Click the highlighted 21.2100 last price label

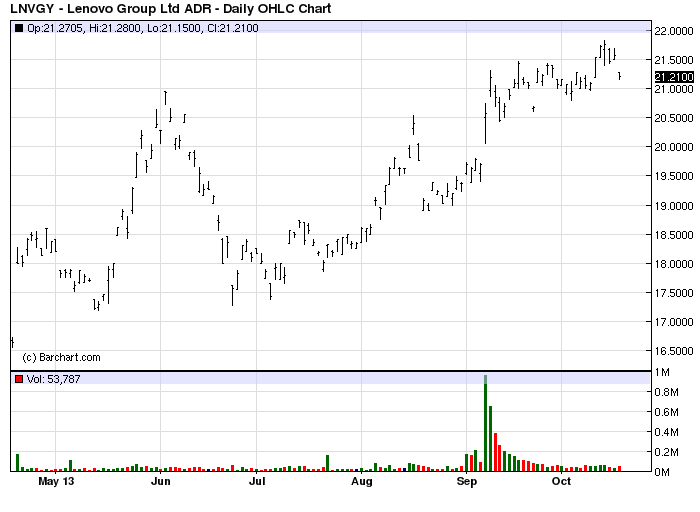[674, 77]
